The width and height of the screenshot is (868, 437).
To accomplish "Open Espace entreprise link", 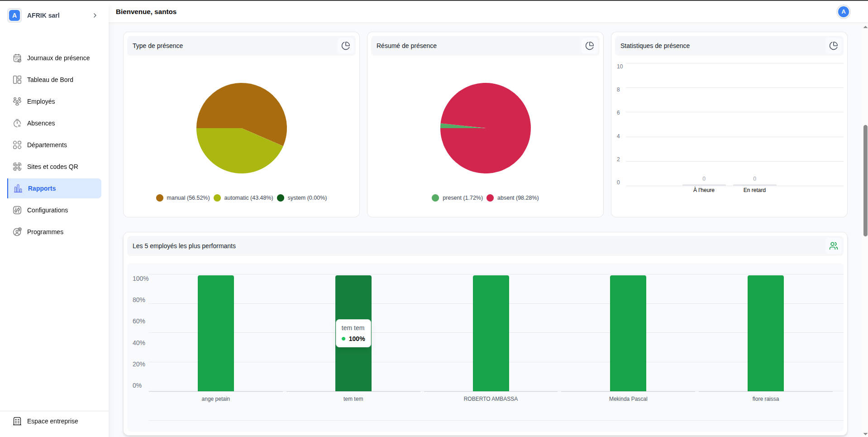I will click(52, 421).
